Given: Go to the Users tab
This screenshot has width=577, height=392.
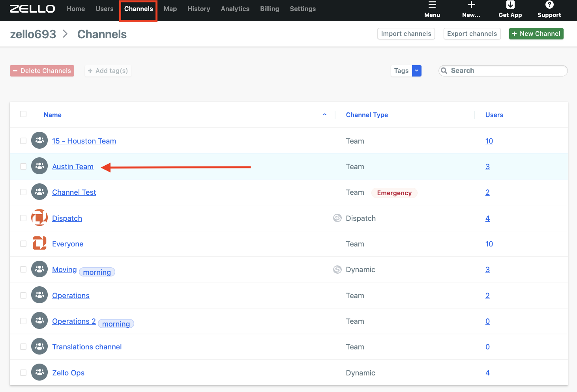Looking at the screenshot, I should [105, 9].
